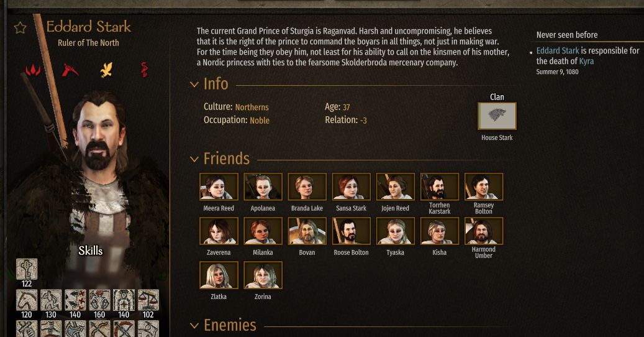644x337 pixels.
Task: Select the key skill icon with 122
Action: click(27, 269)
